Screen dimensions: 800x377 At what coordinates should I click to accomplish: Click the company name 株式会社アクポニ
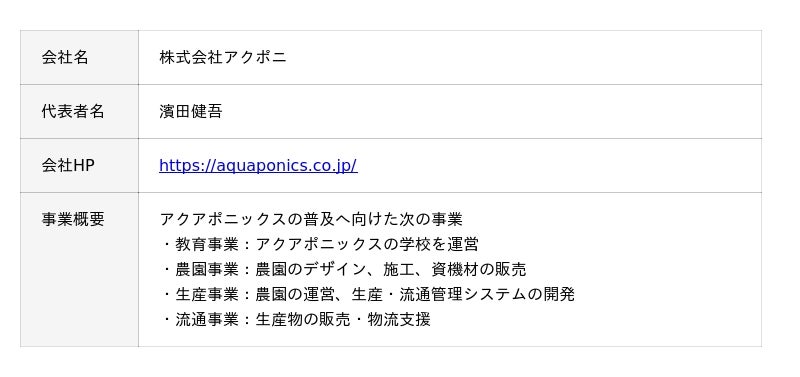[223, 58]
